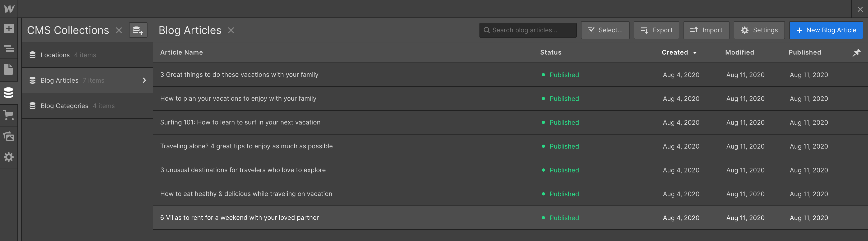
Task: Open the Select... options
Action: pyautogui.click(x=605, y=30)
